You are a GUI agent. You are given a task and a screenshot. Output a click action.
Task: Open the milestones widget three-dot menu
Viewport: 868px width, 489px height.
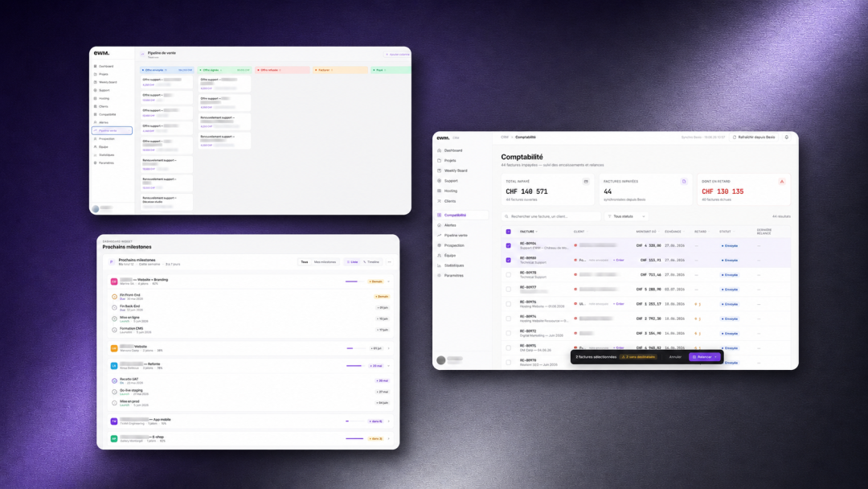[390, 262]
